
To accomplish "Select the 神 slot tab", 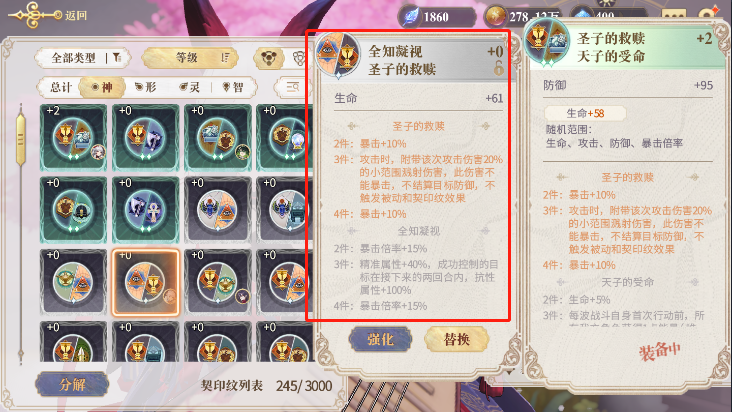I will click(x=102, y=87).
